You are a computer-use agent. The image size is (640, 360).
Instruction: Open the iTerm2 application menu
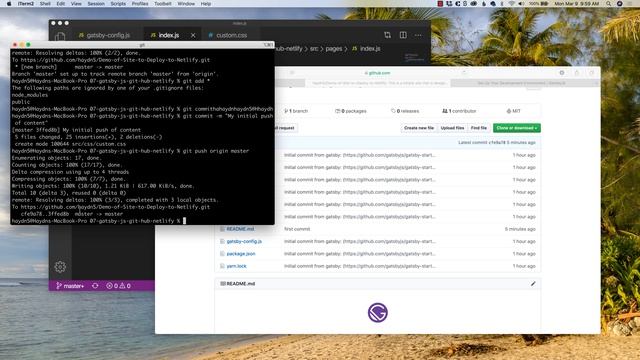coord(26,4)
